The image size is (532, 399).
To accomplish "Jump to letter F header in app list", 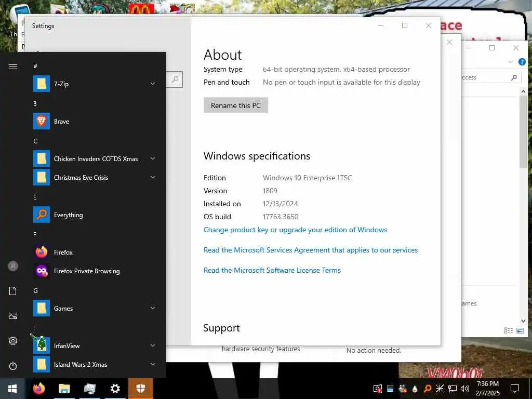I will tap(35, 234).
